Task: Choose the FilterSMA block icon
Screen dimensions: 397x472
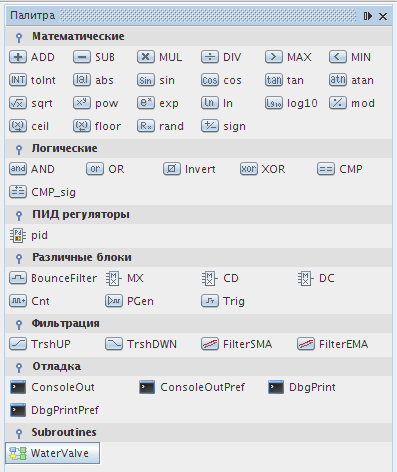Action: pyautogui.click(x=210, y=344)
